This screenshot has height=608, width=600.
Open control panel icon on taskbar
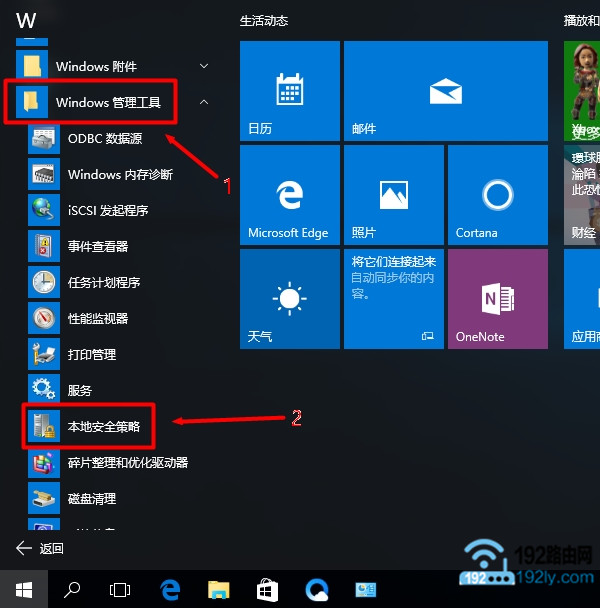[366, 590]
